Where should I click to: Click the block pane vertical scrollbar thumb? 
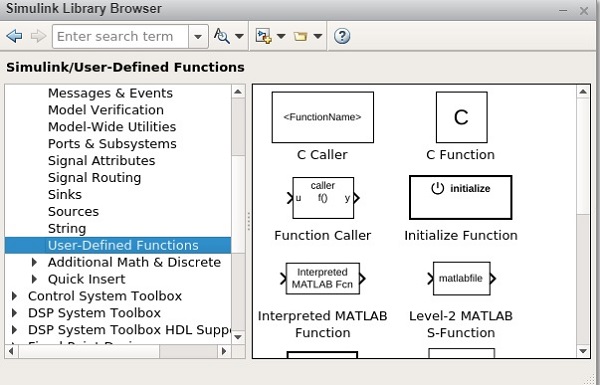tap(583, 156)
